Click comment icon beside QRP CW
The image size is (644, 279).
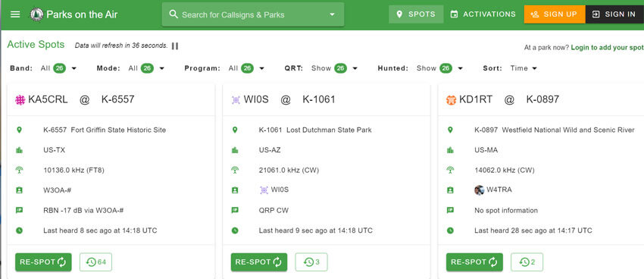pyautogui.click(x=235, y=210)
